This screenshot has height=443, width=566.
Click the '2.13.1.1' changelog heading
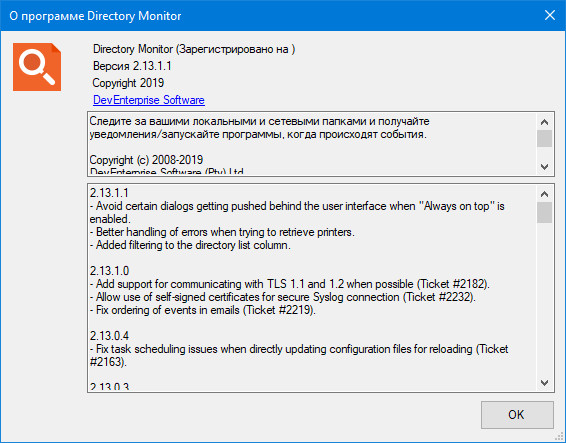(109, 193)
